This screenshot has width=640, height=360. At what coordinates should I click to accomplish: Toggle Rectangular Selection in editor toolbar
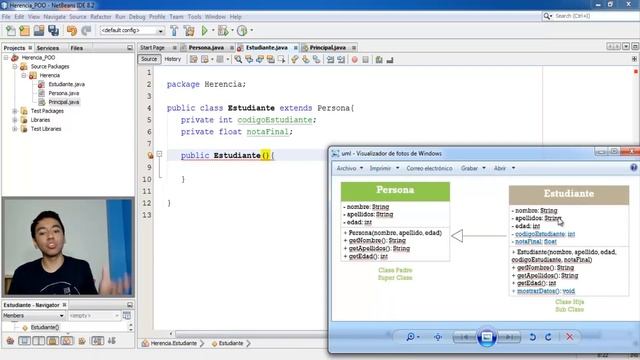(x=281, y=60)
